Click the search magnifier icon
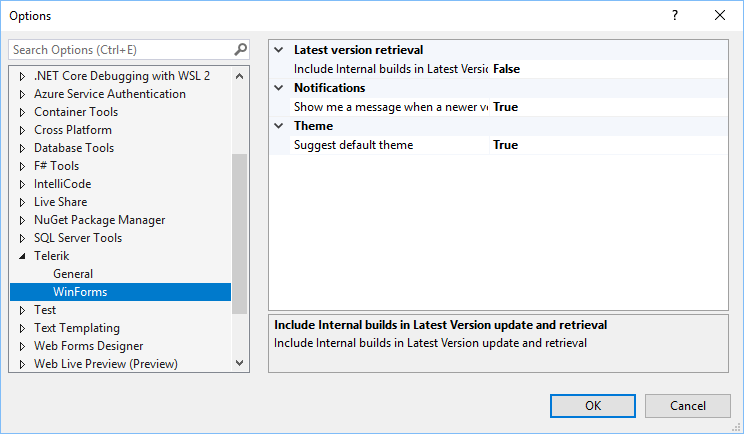The image size is (744, 434). [241, 49]
